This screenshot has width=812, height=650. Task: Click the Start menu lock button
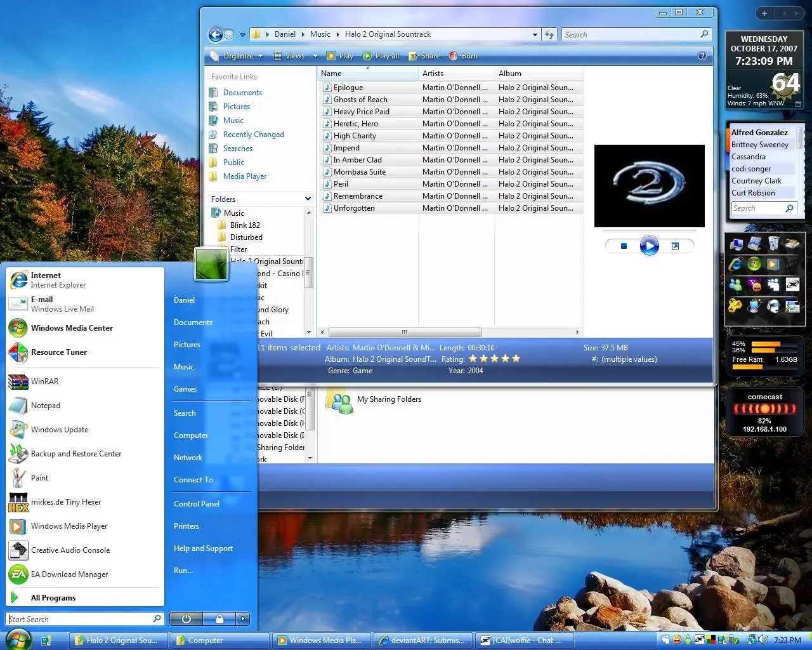[x=219, y=619]
